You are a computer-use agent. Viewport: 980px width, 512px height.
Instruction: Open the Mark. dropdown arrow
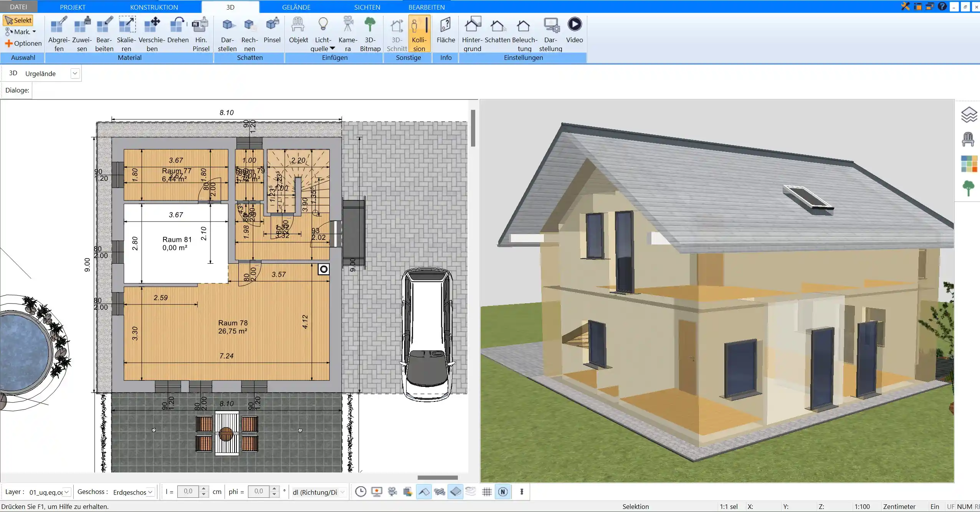click(x=34, y=32)
